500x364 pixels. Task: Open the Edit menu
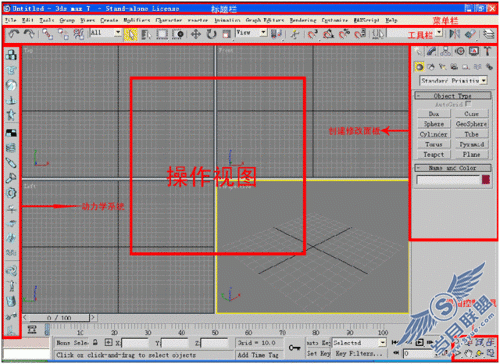[28, 20]
